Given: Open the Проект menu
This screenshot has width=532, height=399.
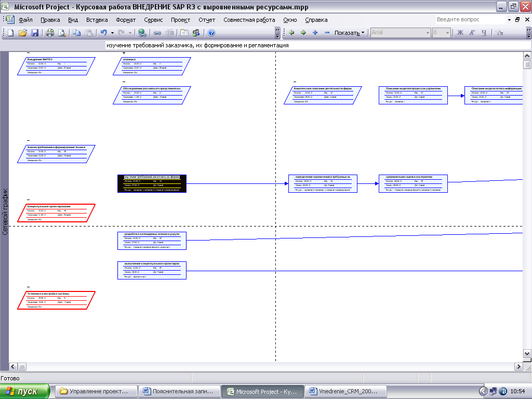Looking at the screenshot, I should (180, 20).
